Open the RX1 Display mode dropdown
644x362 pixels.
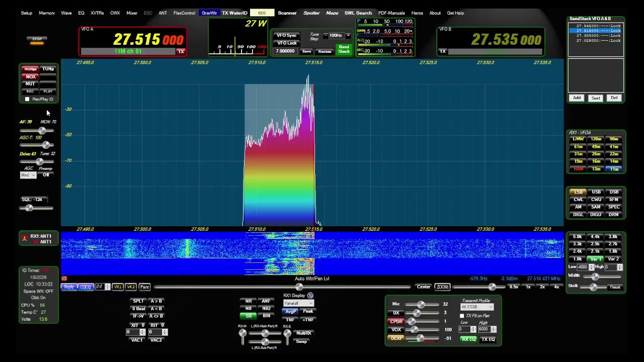coord(299,303)
